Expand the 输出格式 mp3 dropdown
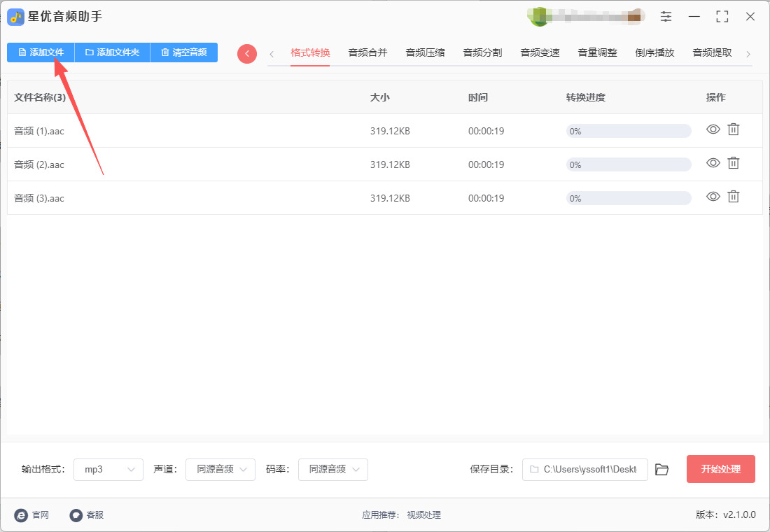 tap(108, 470)
